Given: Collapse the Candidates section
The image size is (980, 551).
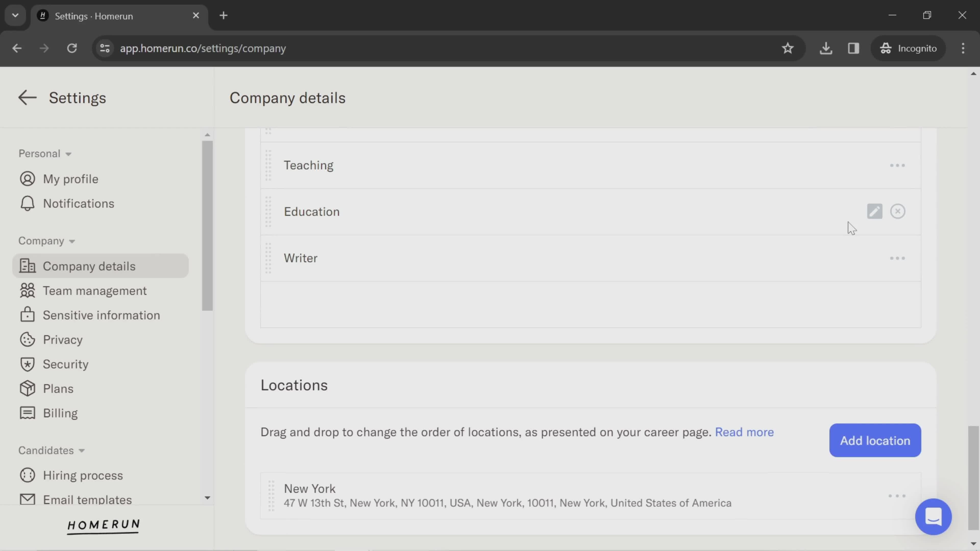Looking at the screenshot, I should 51,450.
